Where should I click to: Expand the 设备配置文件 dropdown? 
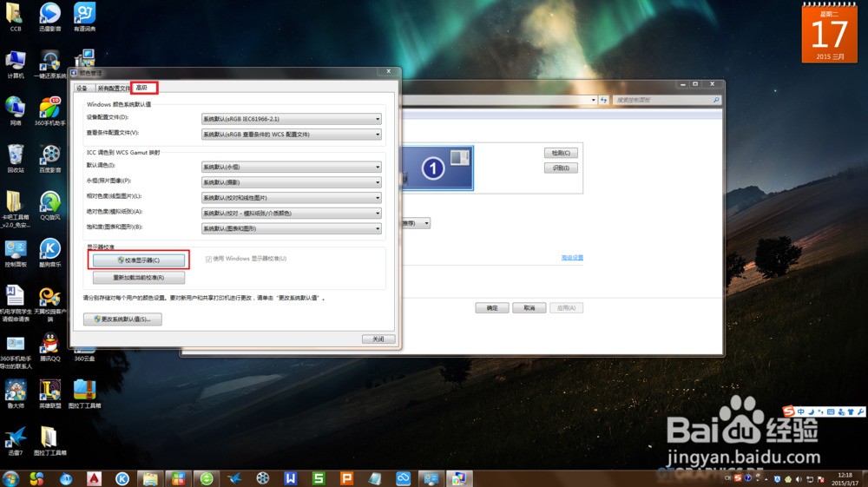click(291, 118)
